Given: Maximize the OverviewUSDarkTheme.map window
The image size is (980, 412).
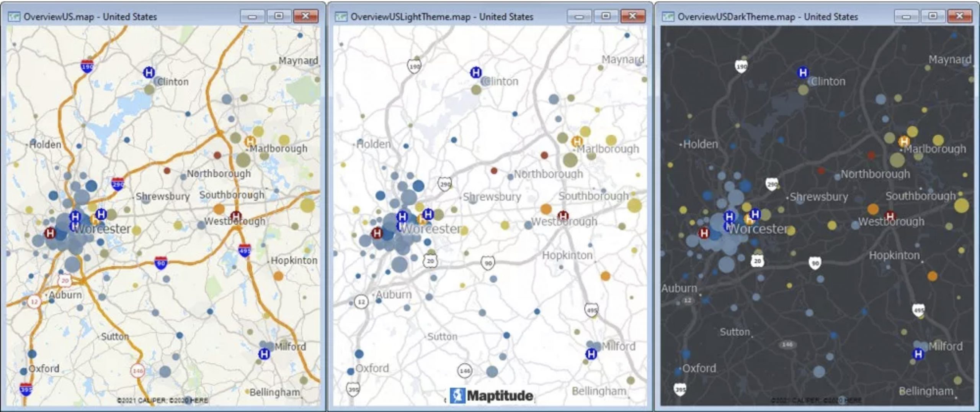Looking at the screenshot, I should [x=933, y=16].
